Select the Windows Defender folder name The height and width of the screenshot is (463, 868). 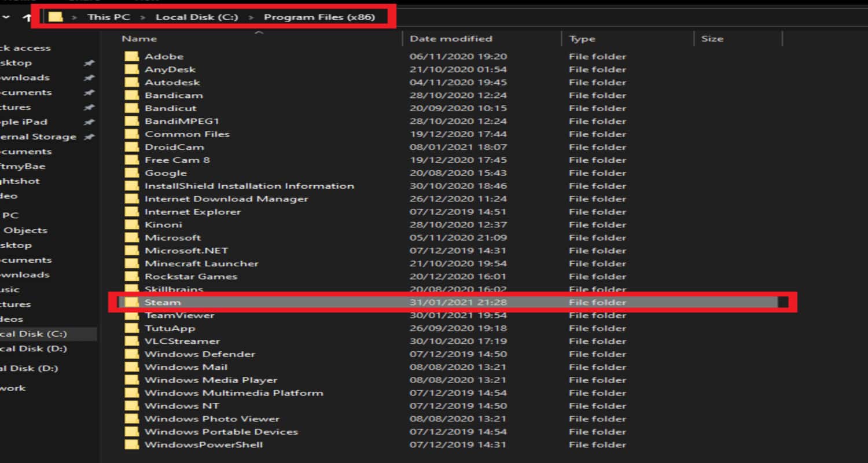tap(200, 354)
